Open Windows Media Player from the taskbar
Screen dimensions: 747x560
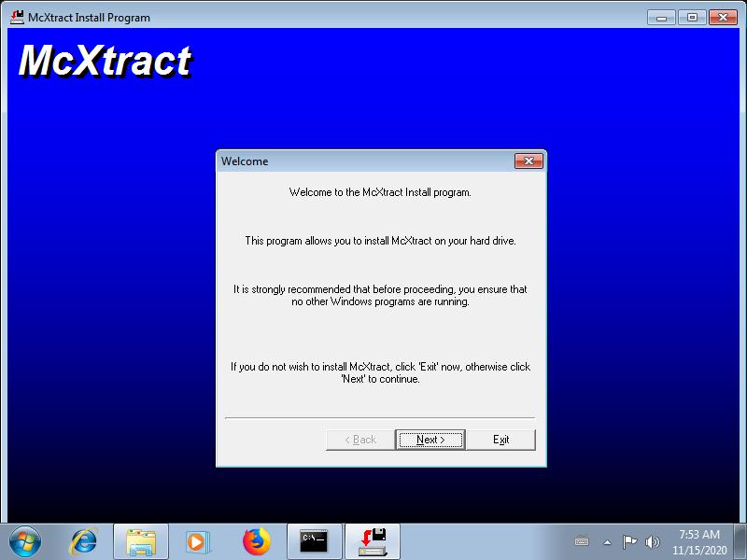pyautogui.click(x=197, y=542)
